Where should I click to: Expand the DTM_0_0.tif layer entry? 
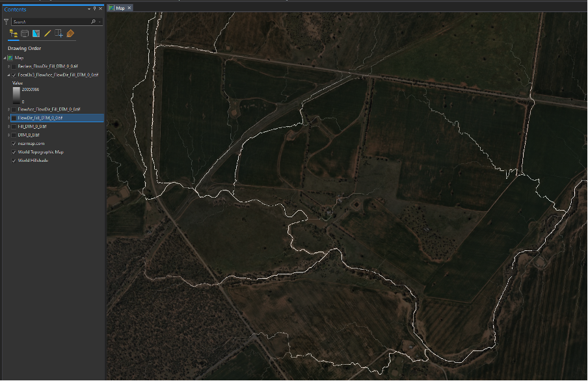point(8,134)
